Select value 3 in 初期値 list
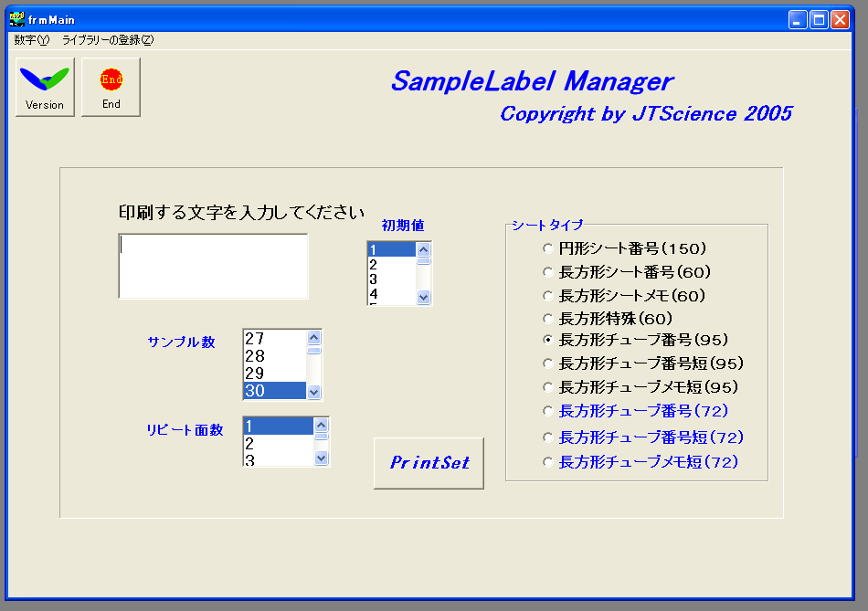Viewport: 868px width, 611px height. point(392,279)
